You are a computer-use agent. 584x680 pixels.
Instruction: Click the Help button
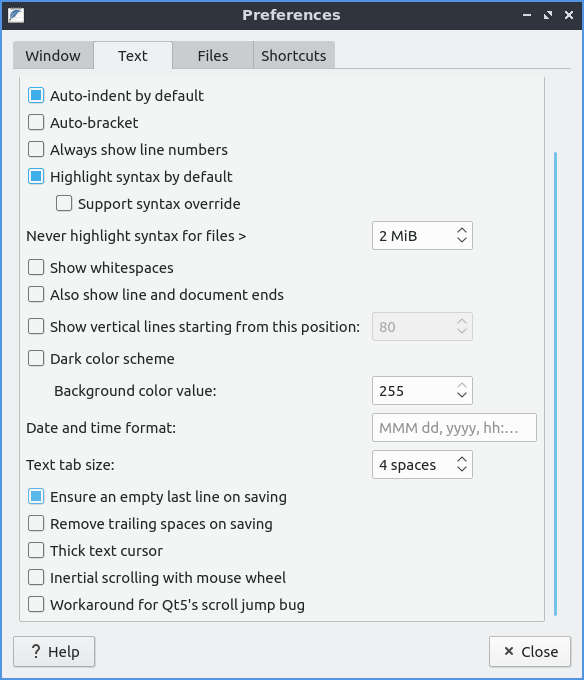tap(54, 651)
